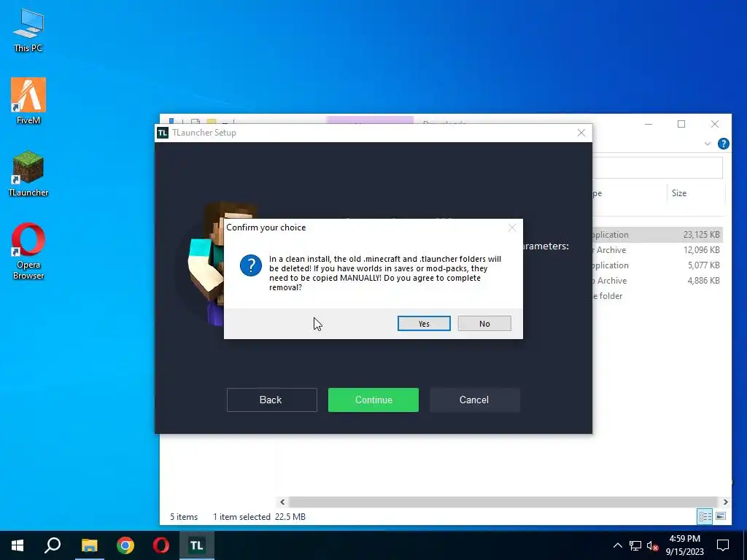Viewport: 747px width, 560px height.
Task: Click the TL logo in Setup title bar
Action: click(163, 133)
